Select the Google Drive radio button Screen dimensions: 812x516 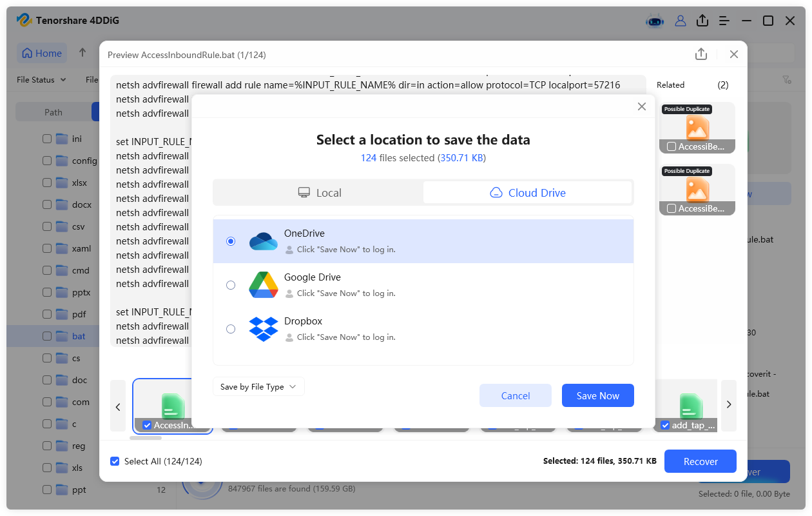coord(231,285)
